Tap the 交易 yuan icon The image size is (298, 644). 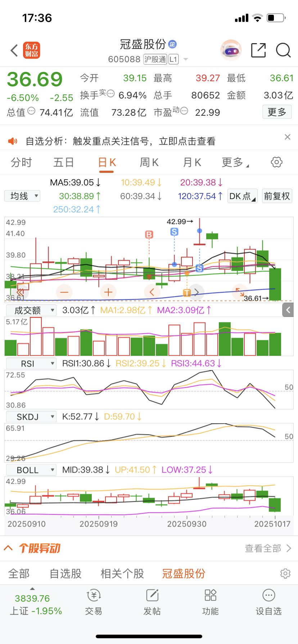[94, 595]
